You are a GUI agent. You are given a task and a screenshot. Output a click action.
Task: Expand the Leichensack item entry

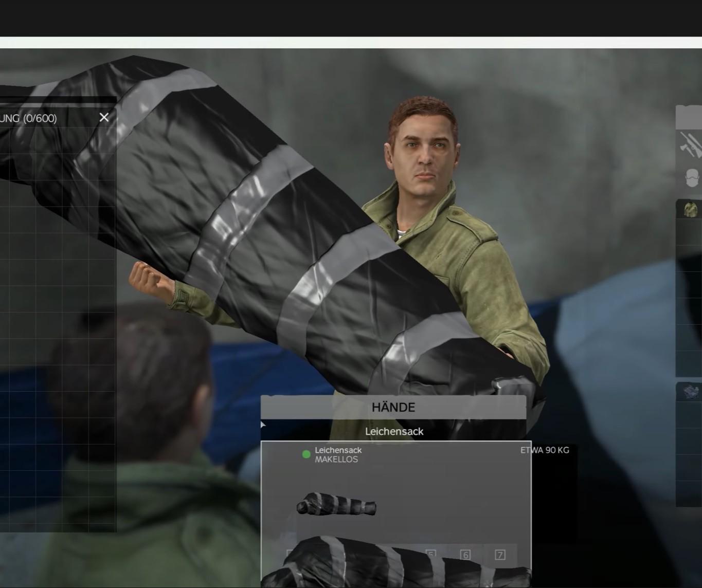pyautogui.click(x=393, y=454)
